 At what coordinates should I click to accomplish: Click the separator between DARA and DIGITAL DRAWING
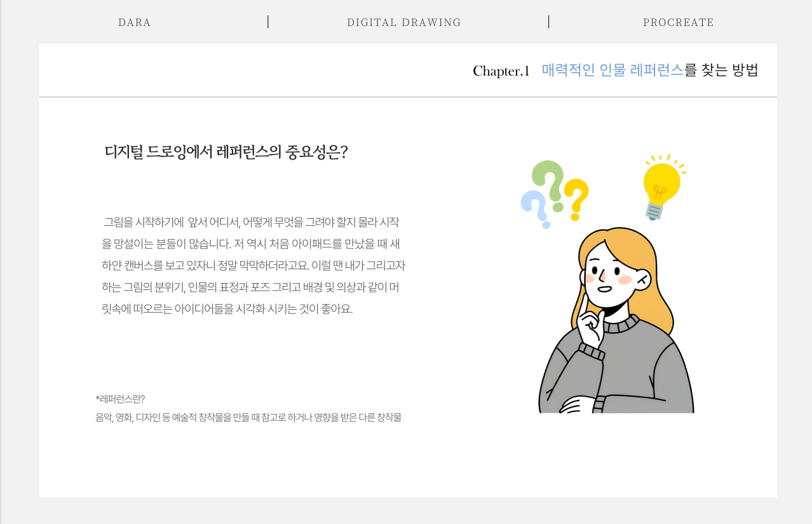click(x=268, y=22)
